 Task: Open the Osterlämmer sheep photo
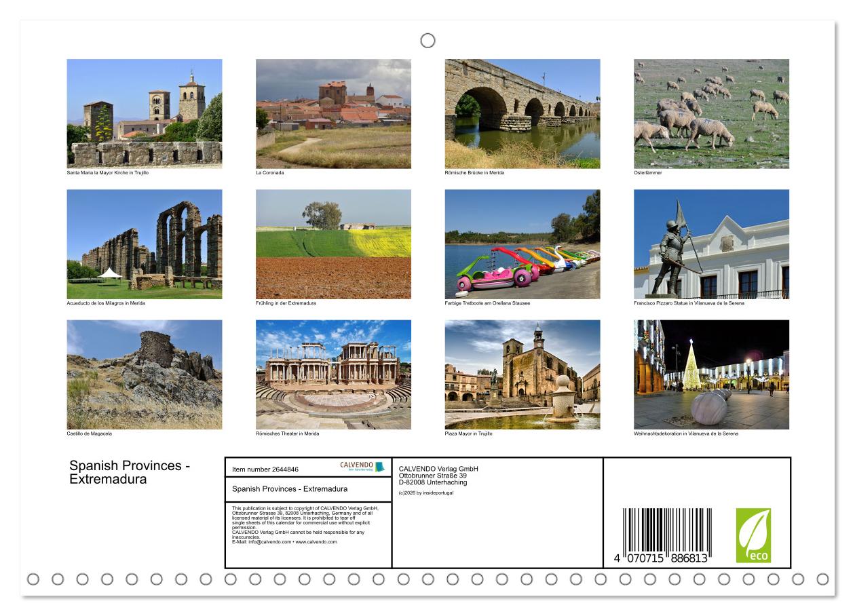[711, 113]
